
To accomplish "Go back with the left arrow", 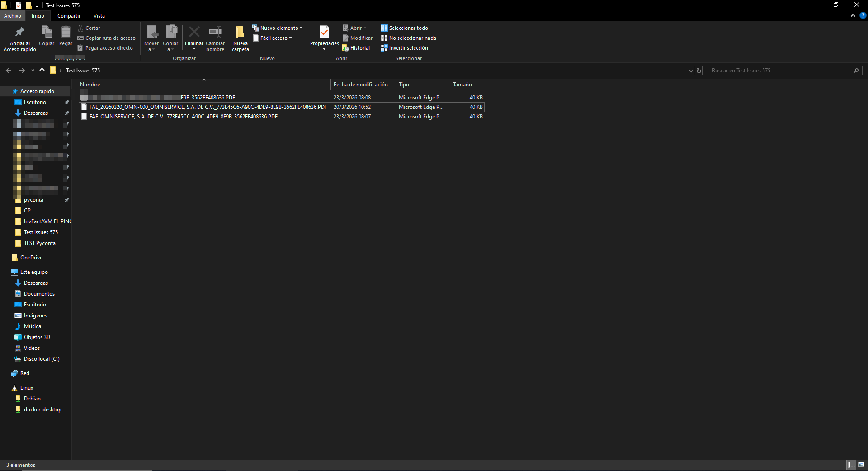I will point(9,71).
